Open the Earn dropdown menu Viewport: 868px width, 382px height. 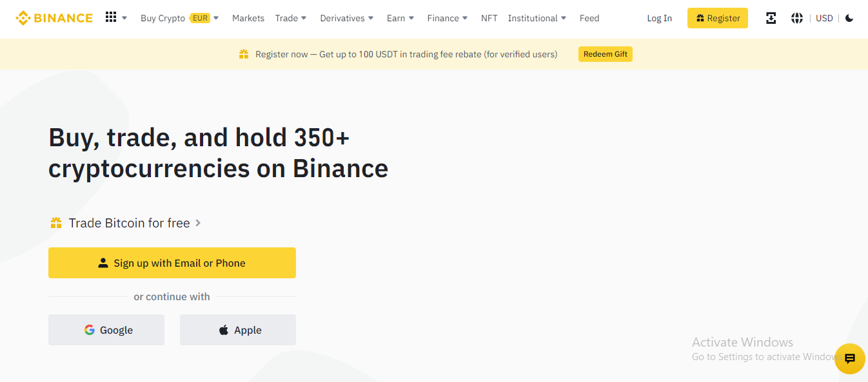click(400, 18)
